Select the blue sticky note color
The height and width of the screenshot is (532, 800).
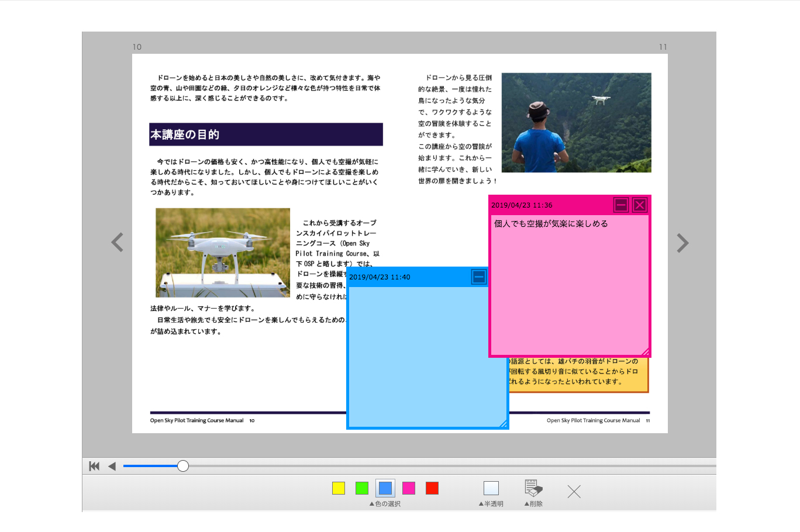click(385, 488)
